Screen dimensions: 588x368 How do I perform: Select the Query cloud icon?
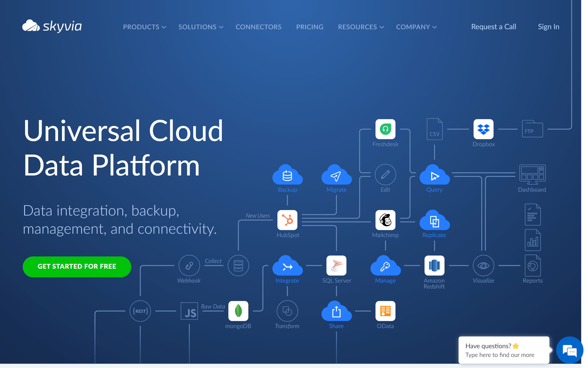pos(434,175)
